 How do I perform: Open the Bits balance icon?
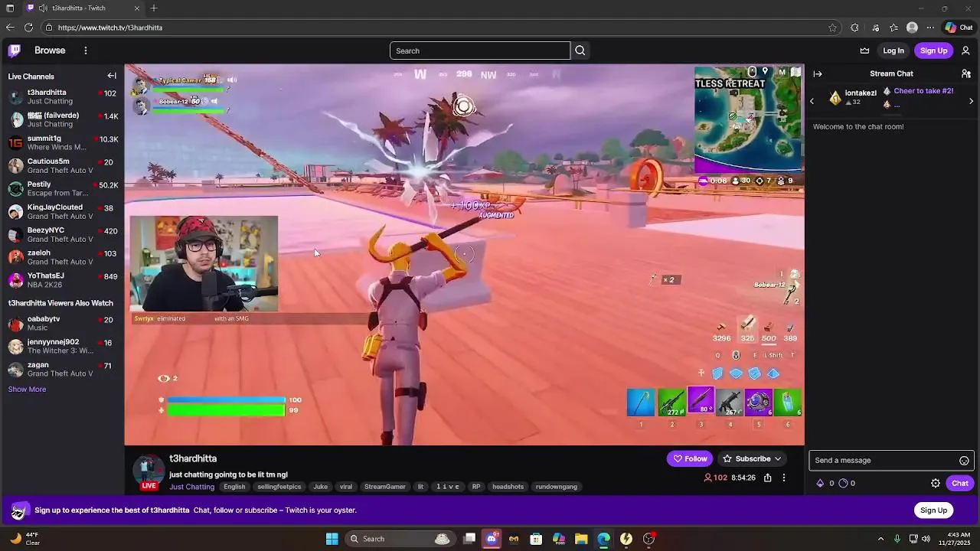pos(820,483)
